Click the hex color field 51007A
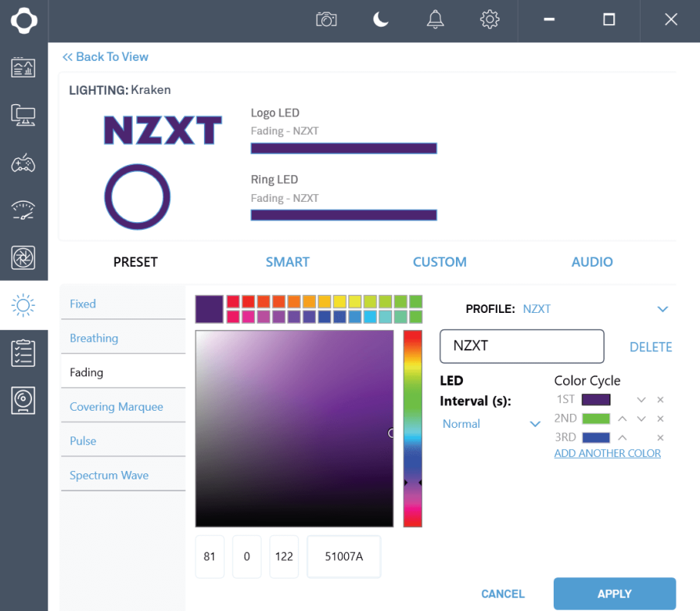Image resolution: width=700 pixels, height=611 pixels. click(x=344, y=556)
